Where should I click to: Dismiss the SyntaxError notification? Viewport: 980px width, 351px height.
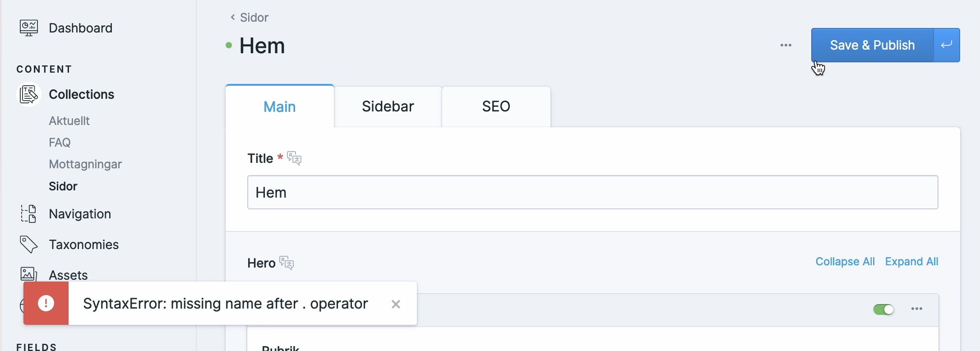point(396,304)
